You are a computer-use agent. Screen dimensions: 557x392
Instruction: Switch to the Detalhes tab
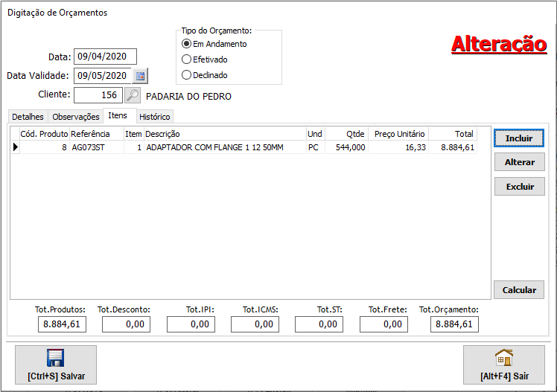click(x=28, y=117)
